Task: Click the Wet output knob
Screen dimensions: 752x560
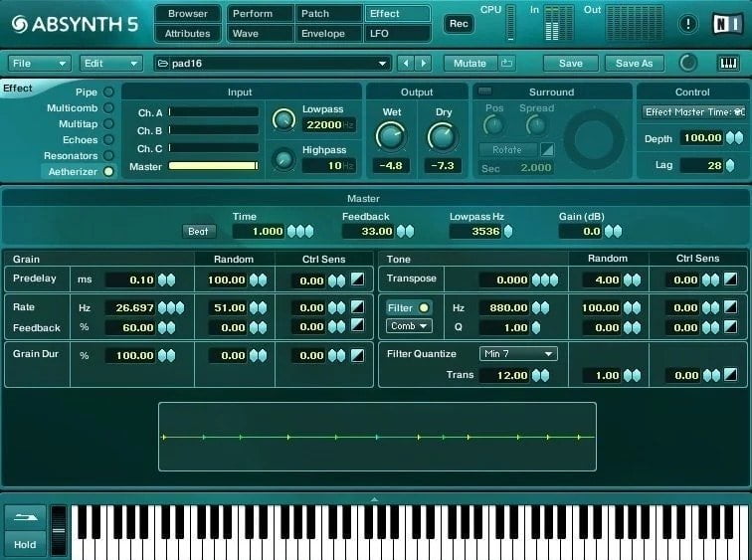Action: click(x=391, y=135)
